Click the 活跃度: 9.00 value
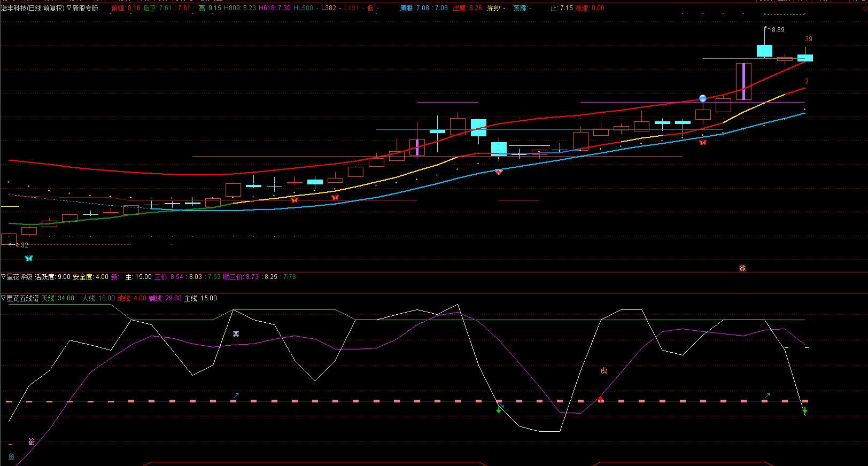Screen dimensions: 868x466 [53, 277]
